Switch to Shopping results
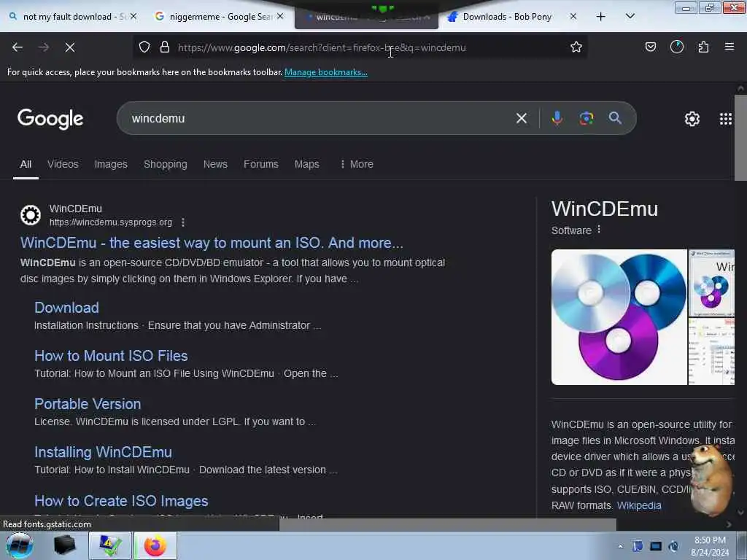 click(x=166, y=164)
